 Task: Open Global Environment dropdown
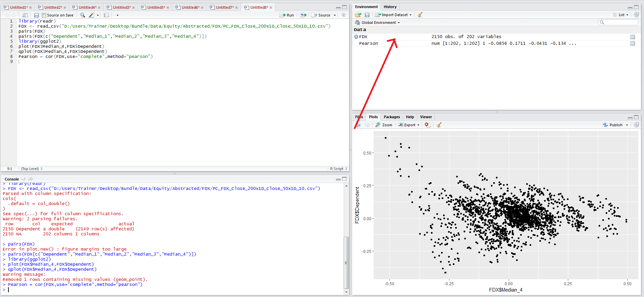tap(377, 23)
